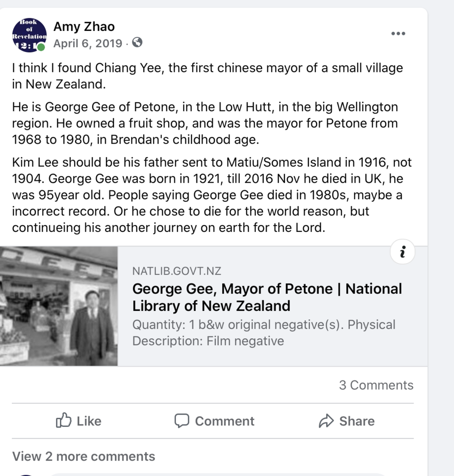Open Amy Zhao's profile name link

pos(84,27)
